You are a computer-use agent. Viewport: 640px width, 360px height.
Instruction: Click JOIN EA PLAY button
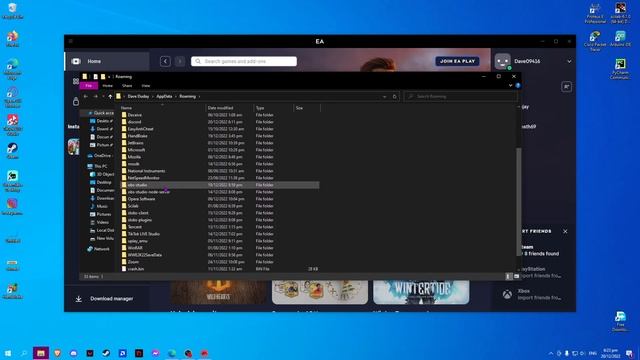[457, 61]
